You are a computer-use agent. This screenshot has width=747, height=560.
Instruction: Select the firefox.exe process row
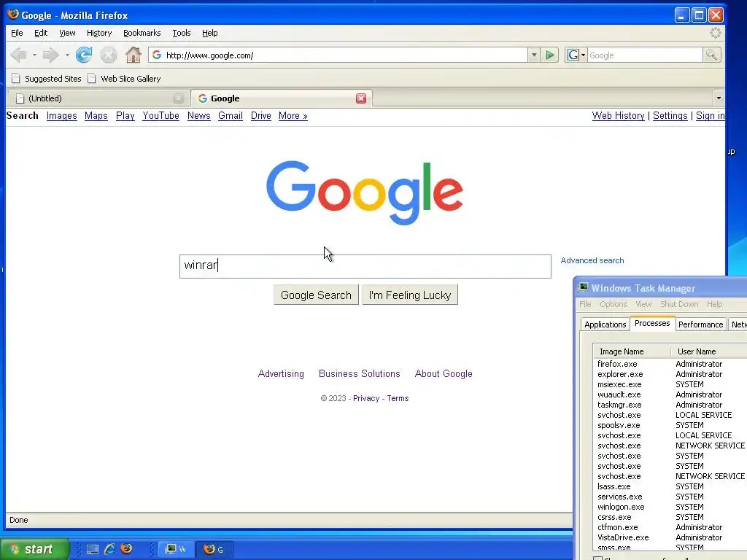[x=671, y=364]
